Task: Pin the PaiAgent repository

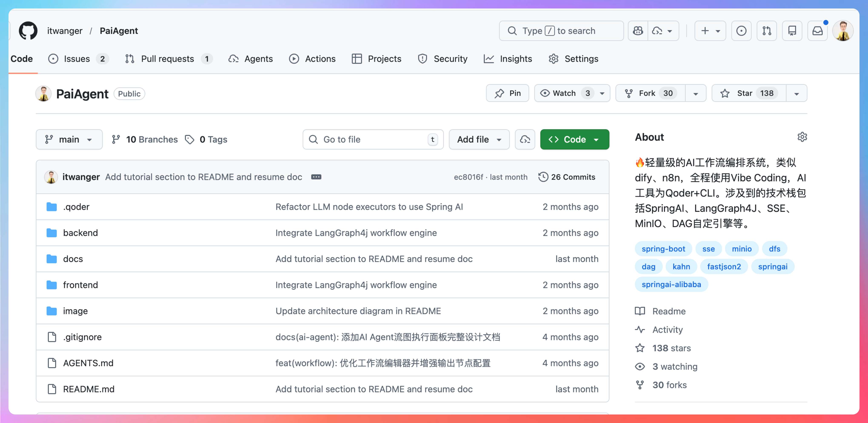Action: click(x=507, y=93)
